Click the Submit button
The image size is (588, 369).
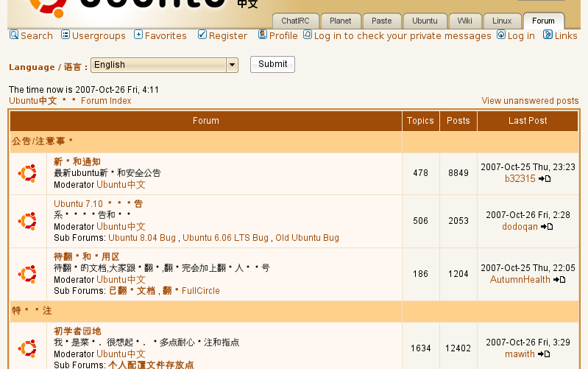tap(272, 64)
